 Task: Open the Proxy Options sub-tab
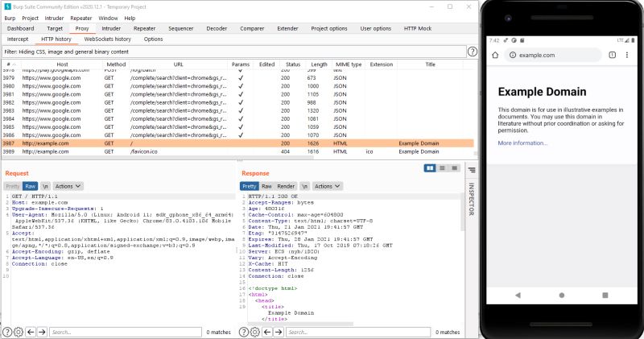click(153, 39)
